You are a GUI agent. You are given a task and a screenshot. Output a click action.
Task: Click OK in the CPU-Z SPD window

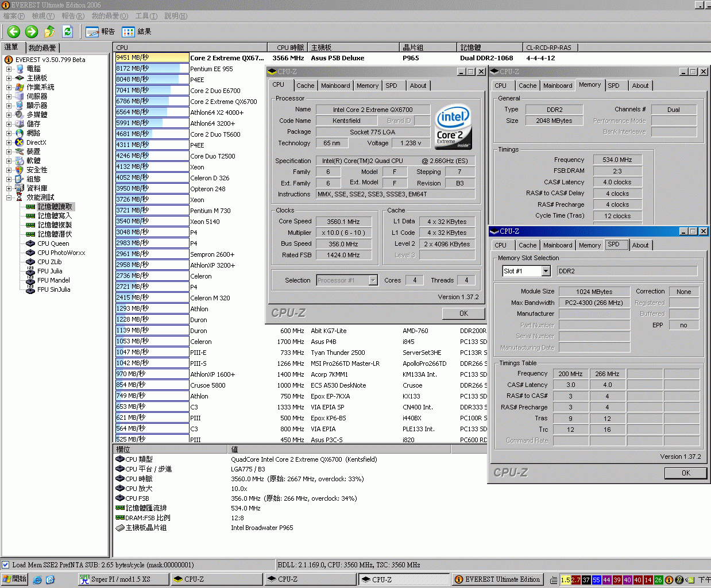pos(686,473)
